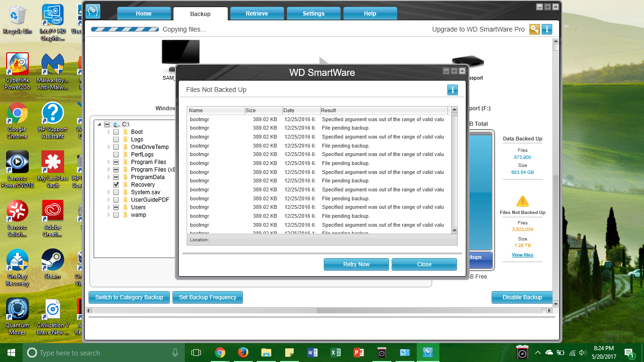Expand the Users folder node
This screenshot has width=644, height=362.
pos(109,207)
